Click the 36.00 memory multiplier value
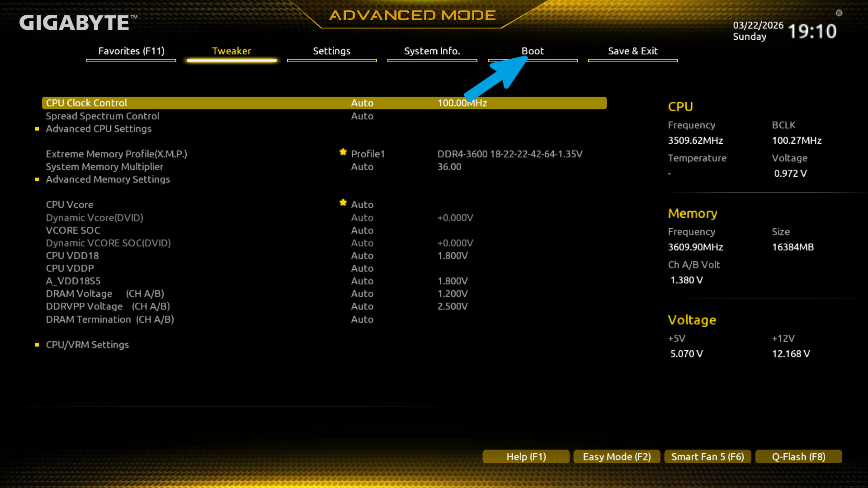The height and width of the screenshot is (488, 868). [449, 167]
